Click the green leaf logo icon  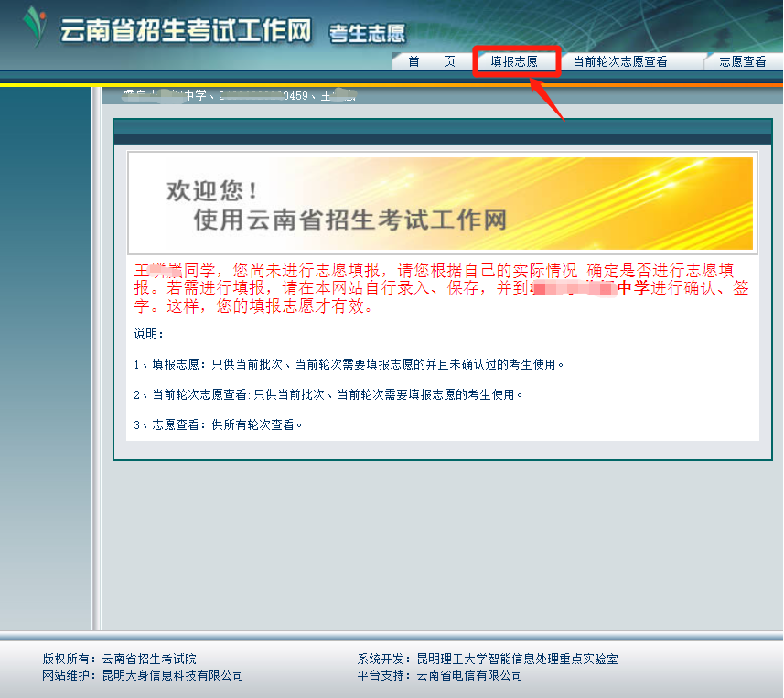coord(35,27)
